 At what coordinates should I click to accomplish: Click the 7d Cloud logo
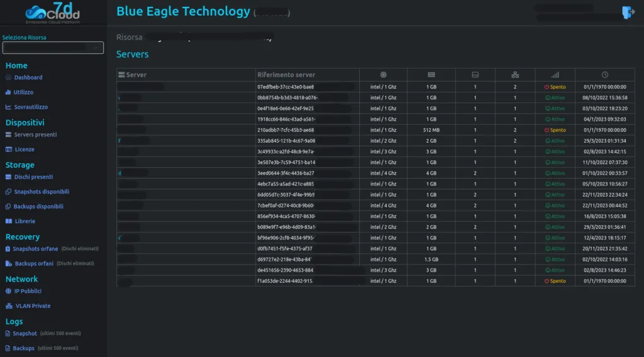[53, 13]
